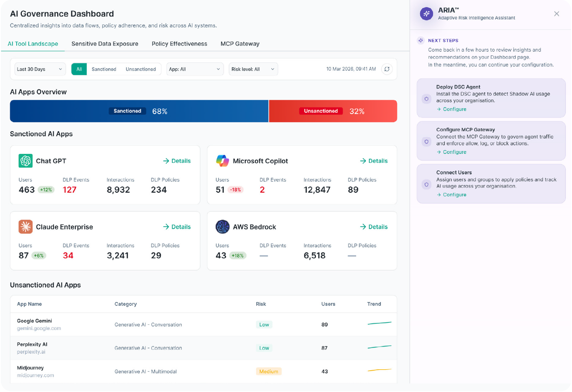572x392 pixels.
Task: Click the Claude Enterprise logo icon
Action: (26, 227)
